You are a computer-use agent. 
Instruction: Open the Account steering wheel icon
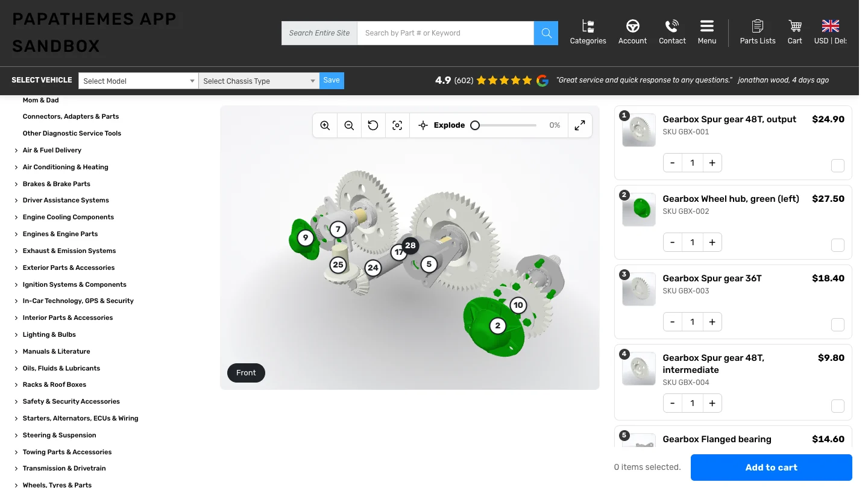(632, 33)
